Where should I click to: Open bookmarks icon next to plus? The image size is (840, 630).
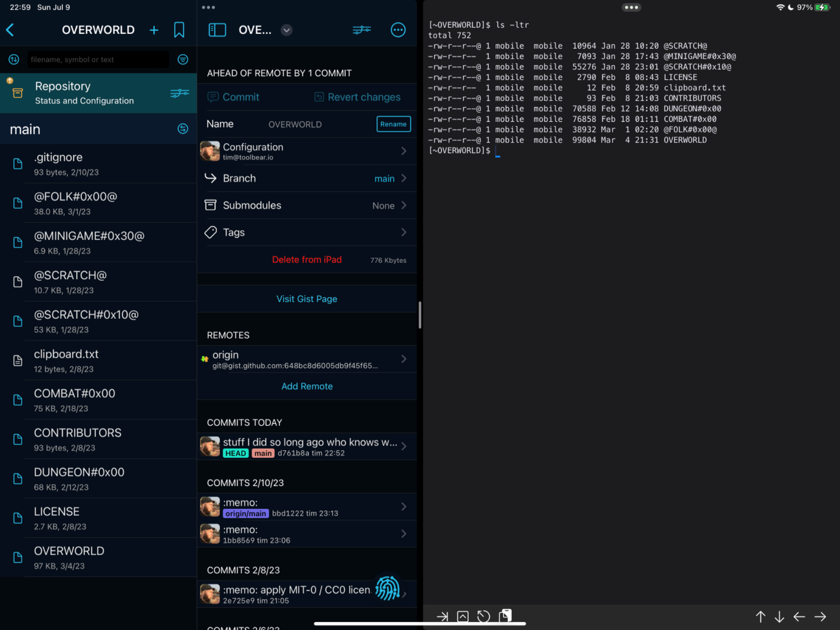[x=179, y=30]
